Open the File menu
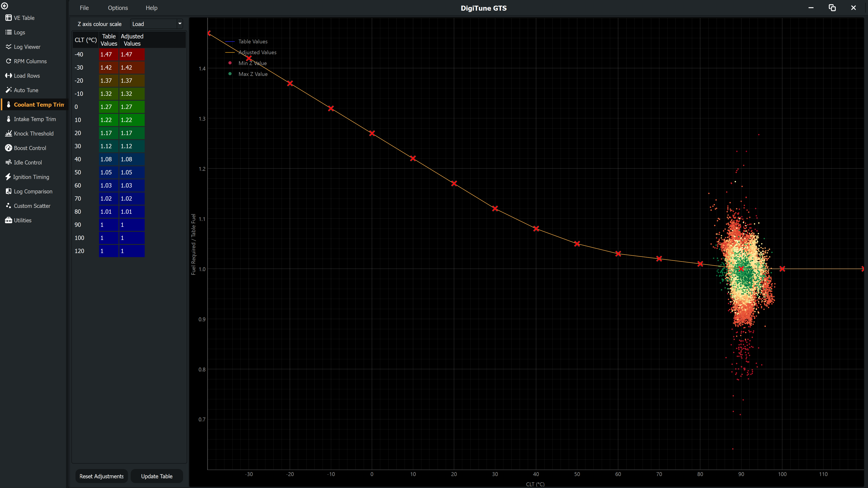This screenshot has width=868, height=488. [x=84, y=8]
